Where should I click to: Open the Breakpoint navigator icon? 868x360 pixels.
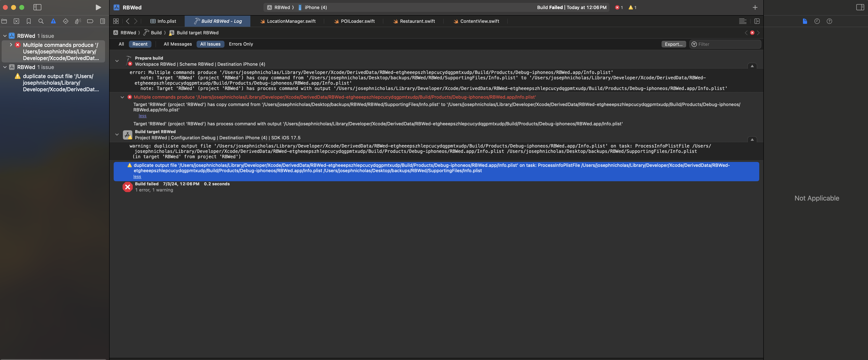pos(90,21)
